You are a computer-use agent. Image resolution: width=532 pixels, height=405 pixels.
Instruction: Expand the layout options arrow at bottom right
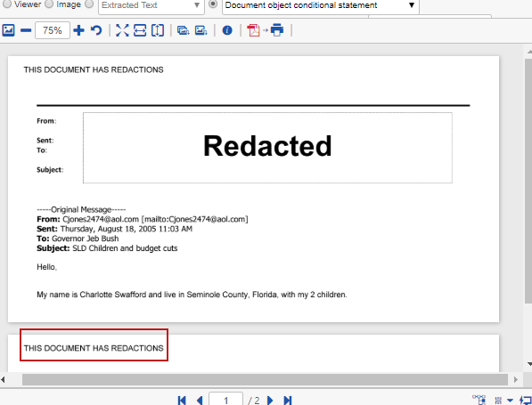(510, 401)
